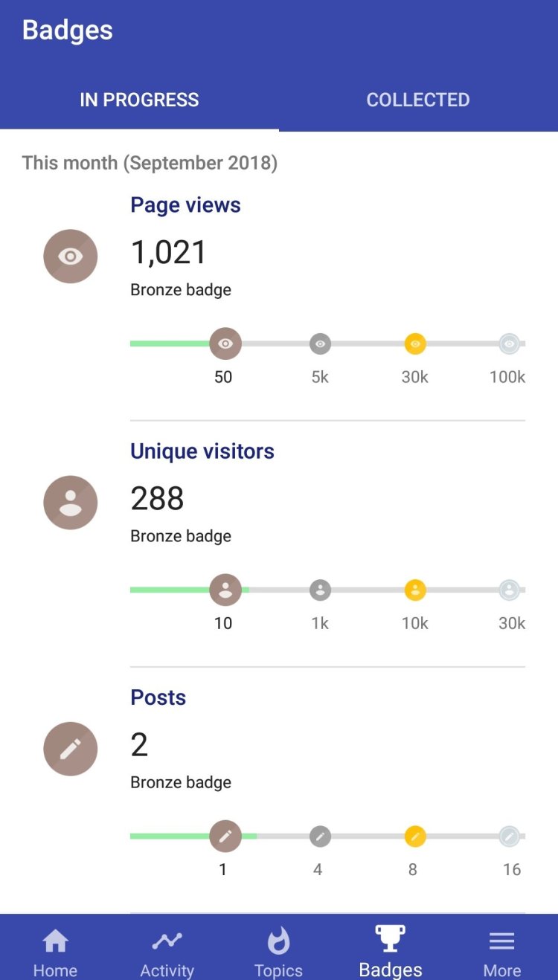Click the silver 4 posts milestone
This screenshot has width=558, height=980.
click(x=320, y=836)
